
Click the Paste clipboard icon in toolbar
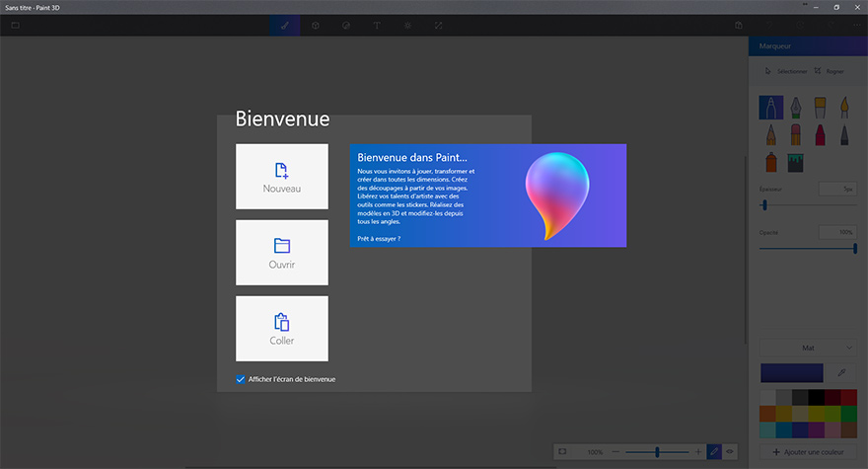739,26
